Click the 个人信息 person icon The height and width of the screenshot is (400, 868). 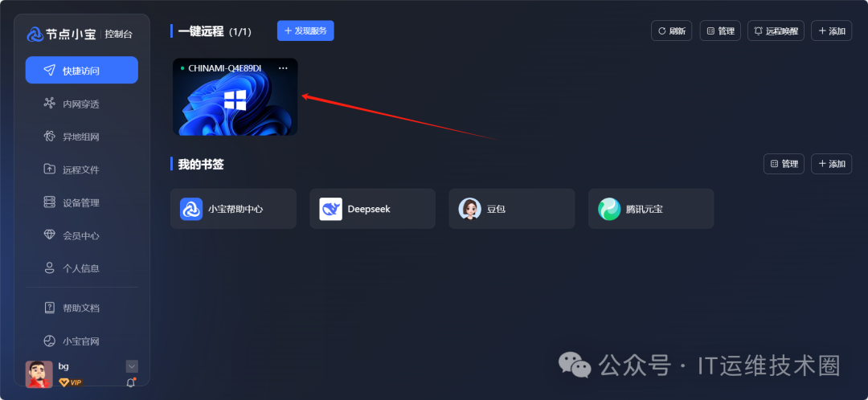(x=50, y=267)
